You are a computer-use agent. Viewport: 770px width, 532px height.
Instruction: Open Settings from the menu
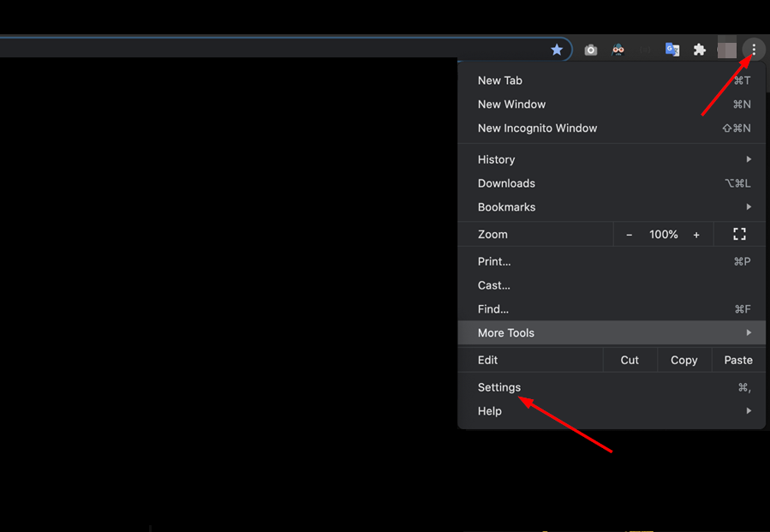pyautogui.click(x=612, y=387)
